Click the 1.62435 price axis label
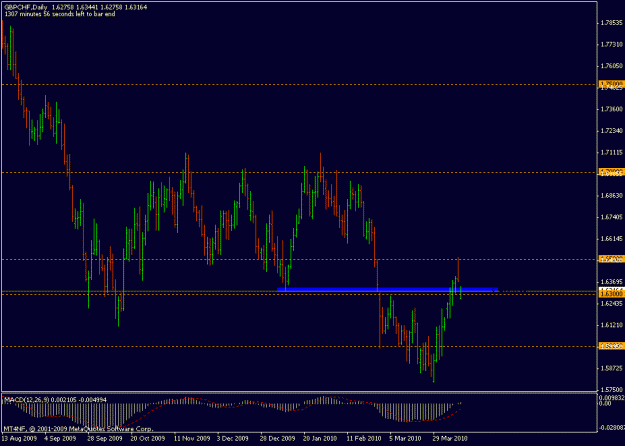 pyautogui.click(x=611, y=304)
